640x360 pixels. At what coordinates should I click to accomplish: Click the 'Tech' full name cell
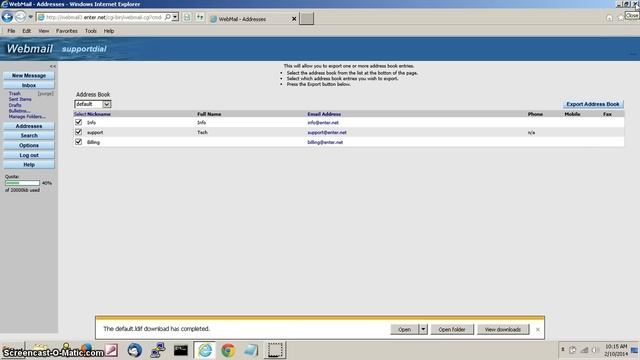(202, 132)
